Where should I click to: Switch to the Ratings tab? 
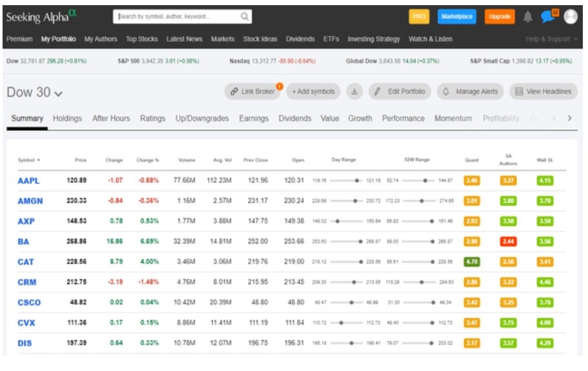pyautogui.click(x=153, y=119)
